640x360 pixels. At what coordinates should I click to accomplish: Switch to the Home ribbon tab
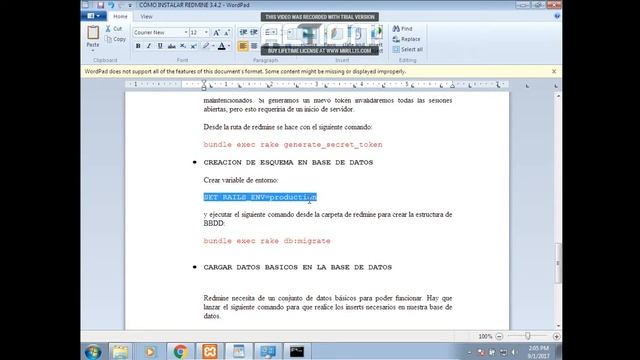[x=120, y=16]
